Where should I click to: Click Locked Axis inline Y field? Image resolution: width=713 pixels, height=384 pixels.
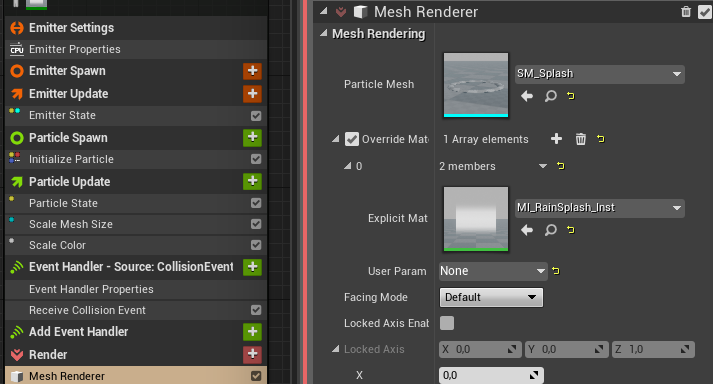tap(566, 349)
